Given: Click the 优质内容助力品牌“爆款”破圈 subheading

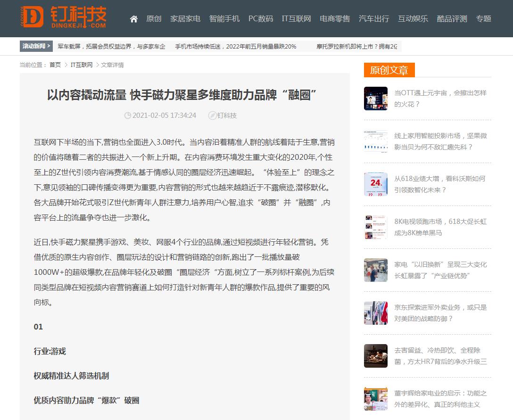Looking at the screenshot, I should click(x=86, y=400).
